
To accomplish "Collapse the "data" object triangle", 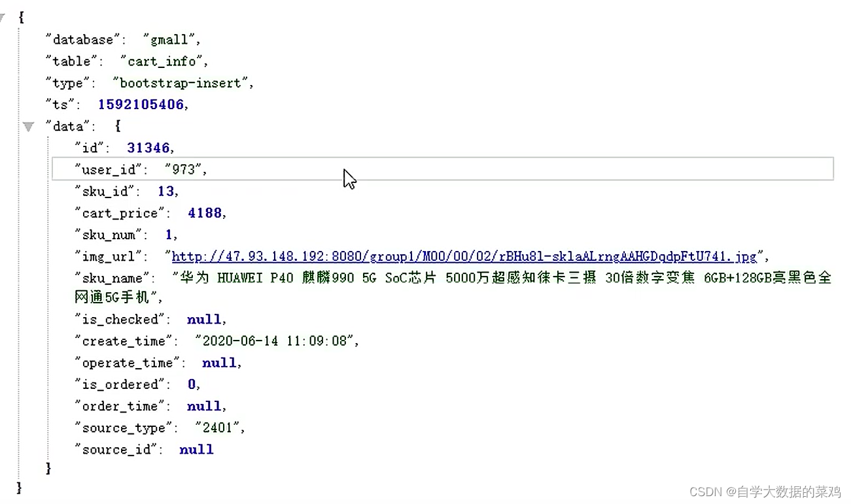I will (28, 126).
